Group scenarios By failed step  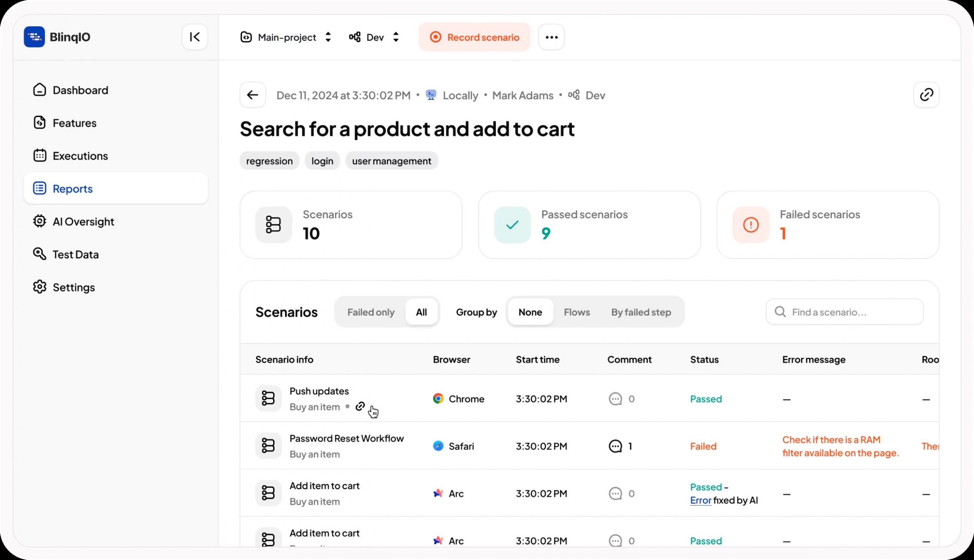(641, 312)
